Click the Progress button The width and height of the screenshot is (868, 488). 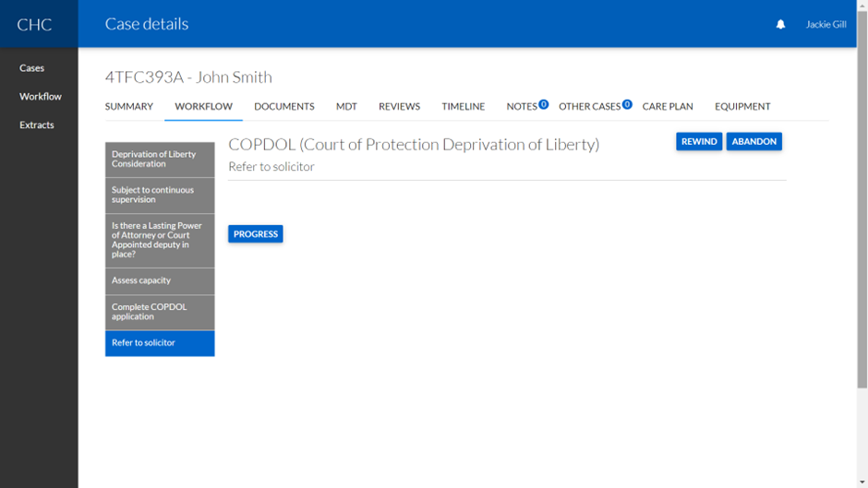coord(256,234)
